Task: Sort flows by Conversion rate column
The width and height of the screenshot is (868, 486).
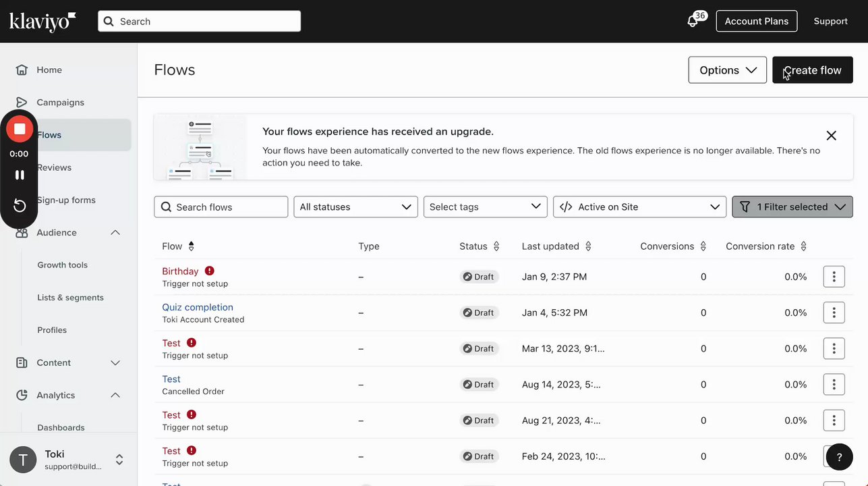Action: click(x=803, y=246)
